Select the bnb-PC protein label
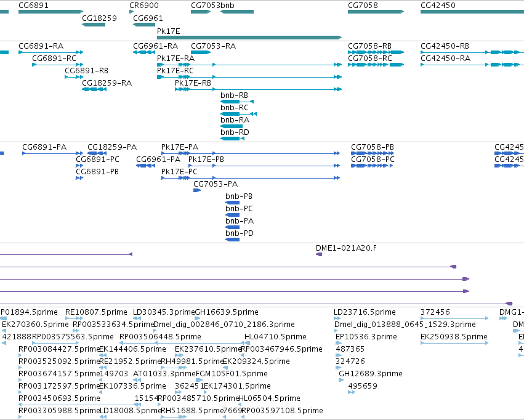Image resolution: width=524 pixels, height=420 pixels. (240, 209)
